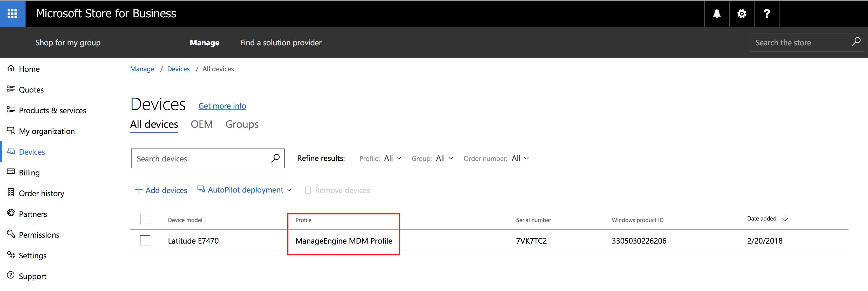Image resolution: width=868 pixels, height=291 pixels.
Task: Switch to the Groups tab
Action: click(x=242, y=124)
